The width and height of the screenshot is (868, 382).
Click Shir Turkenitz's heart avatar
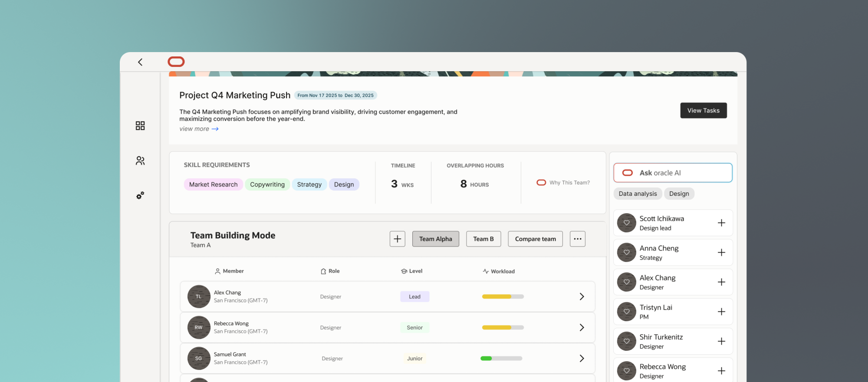(627, 341)
